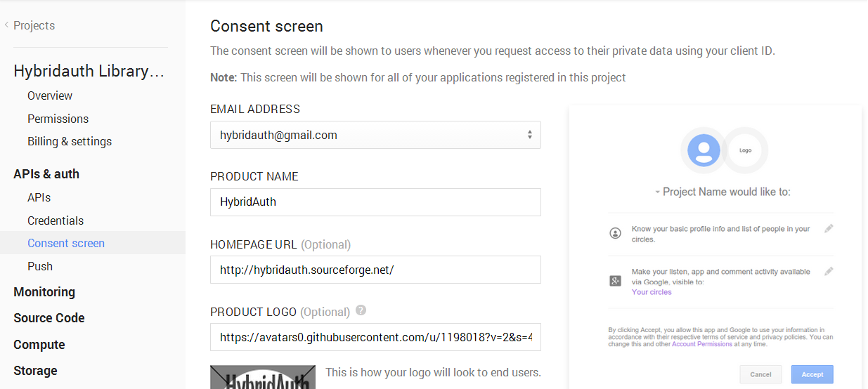Screen dimensions: 868x389
Task: Click the Google+ icon in consent preview
Action: (x=616, y=281)
